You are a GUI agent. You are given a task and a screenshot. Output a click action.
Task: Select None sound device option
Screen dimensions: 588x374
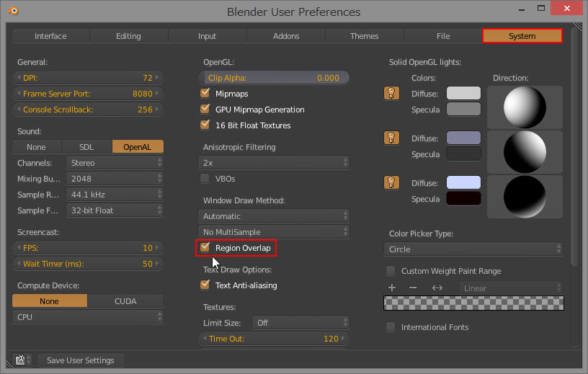(x=36, y=147)
